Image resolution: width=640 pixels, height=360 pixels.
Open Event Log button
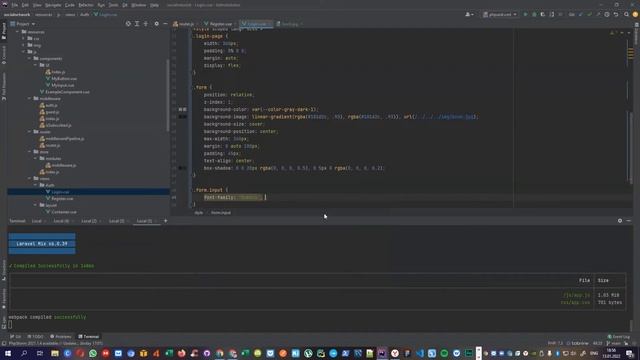(619, 337)
